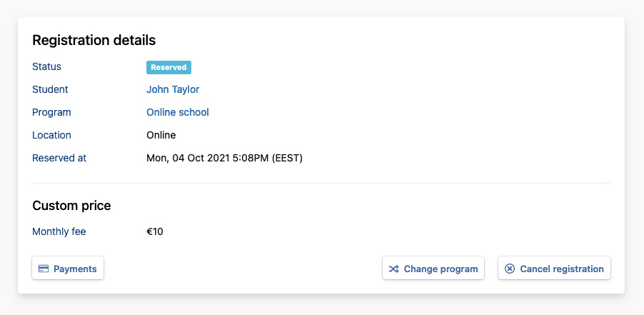Click the credit card icon on Payments
The height and width of the screenshot is (315, 644).
44,269
